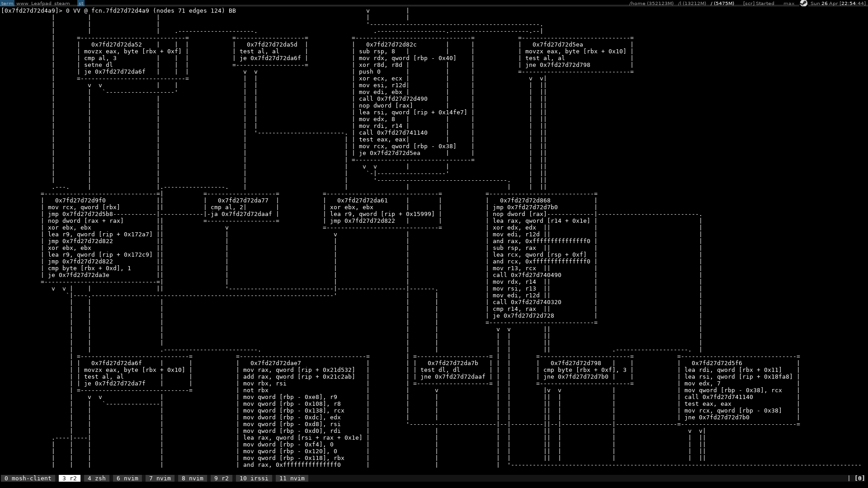The height and width of the screenshot is (488, 868).
Task: Select the 'steam' workspace tag
Action: [62, 3]
